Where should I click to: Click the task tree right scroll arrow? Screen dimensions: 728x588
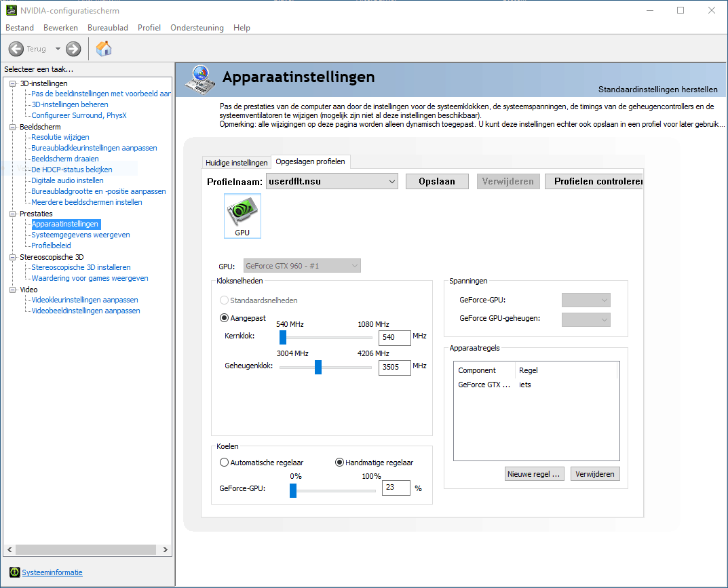coord(166,549)
